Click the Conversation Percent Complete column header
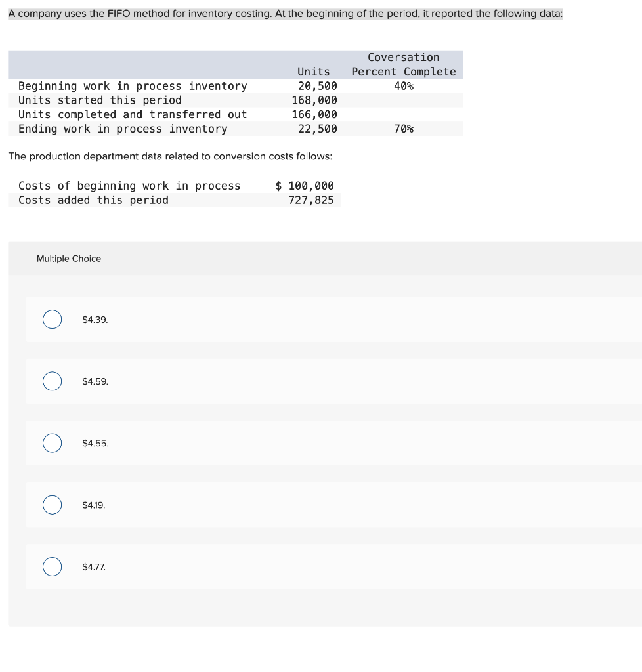 (404, 64)
